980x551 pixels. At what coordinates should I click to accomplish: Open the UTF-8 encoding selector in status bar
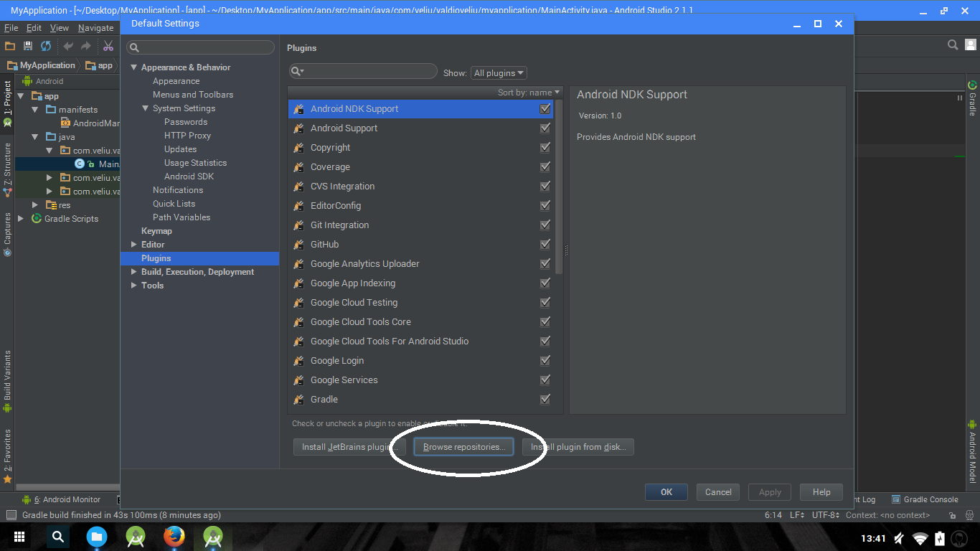click(825, 515)
